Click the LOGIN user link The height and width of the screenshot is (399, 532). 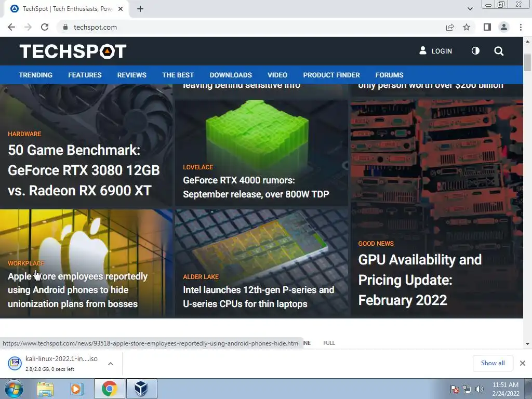pos(436,51)
